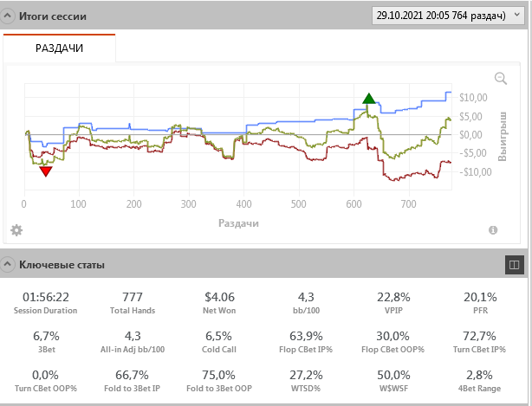Click the Session Duration stat
The height and width of the screenshot is (406, 532).
point(45,303)
